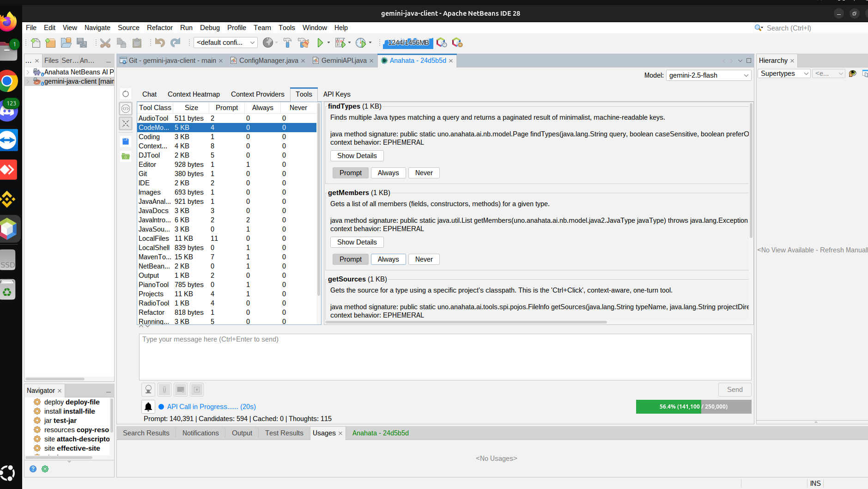This screenshot has height=489, width=868.
Task: Click the Cut scissors toolbar icon
Action: click(105, 43)
